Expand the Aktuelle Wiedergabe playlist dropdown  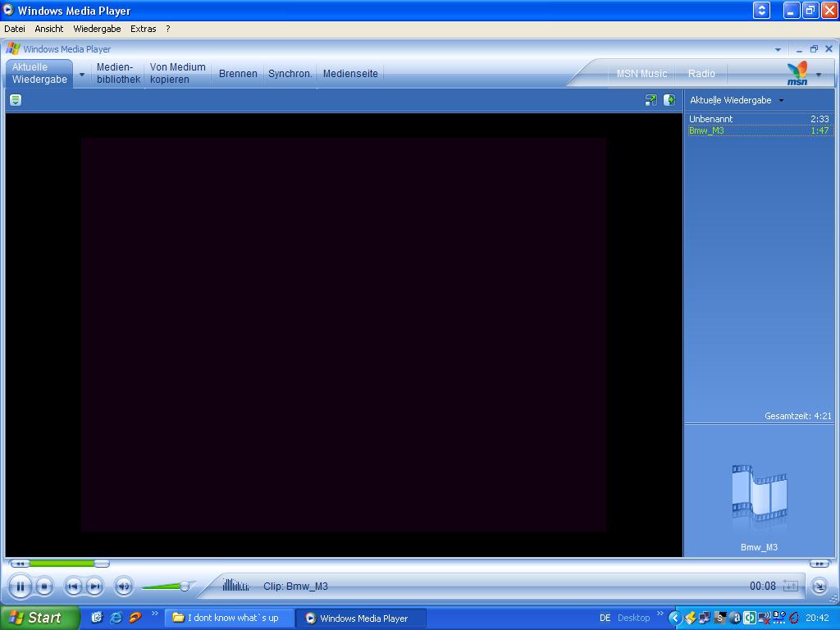(781, 101)
